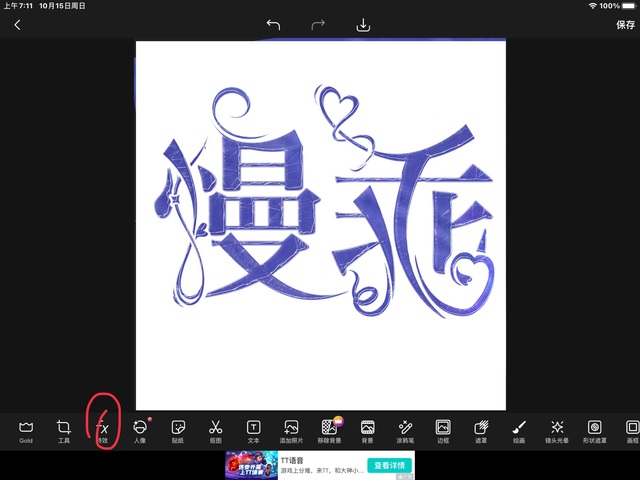Open the Gold crown menu
The height and width of the screenshot is (480, 640).
26,429
